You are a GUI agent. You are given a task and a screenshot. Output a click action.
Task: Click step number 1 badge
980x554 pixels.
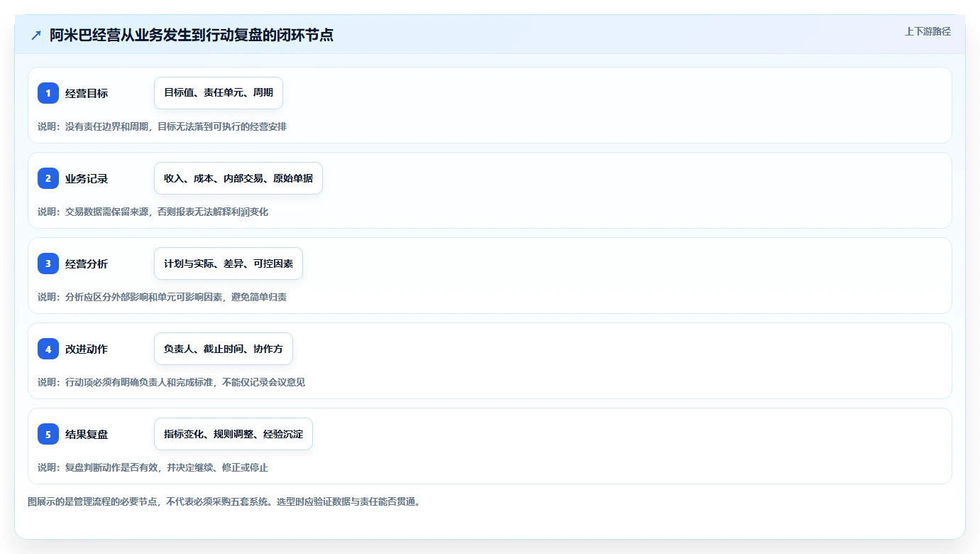[x=48, y=93]
